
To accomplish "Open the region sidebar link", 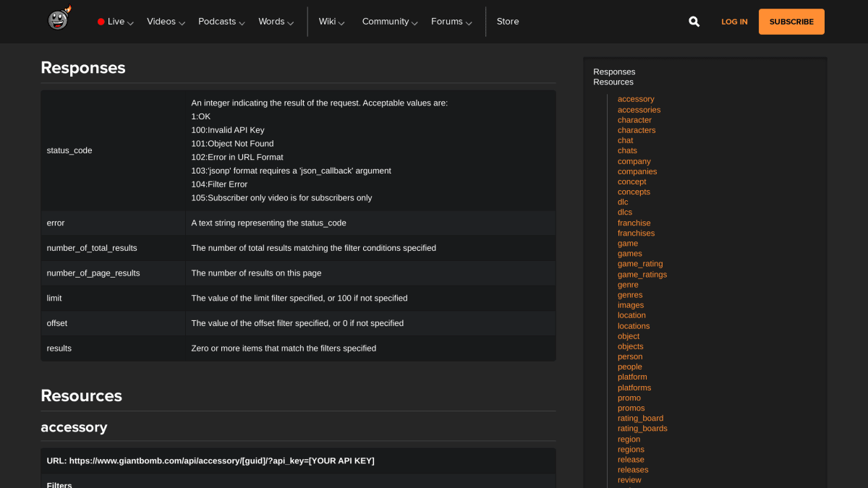I will tap(629, 439).
